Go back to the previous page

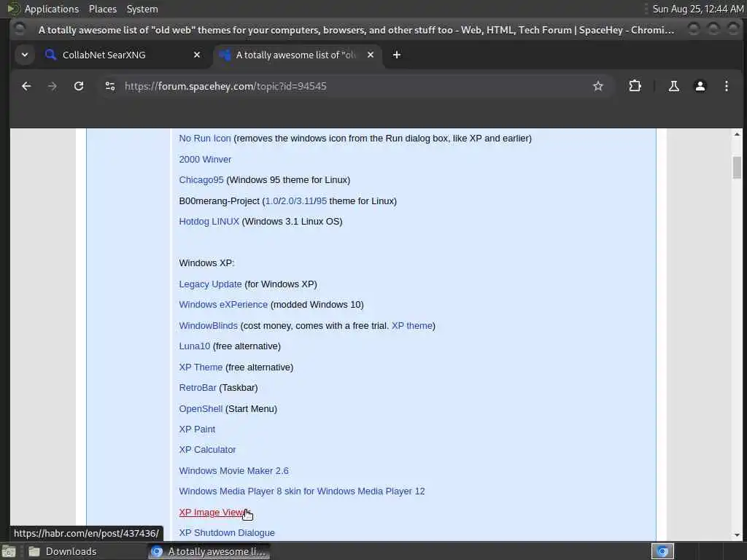coord(26,86)
